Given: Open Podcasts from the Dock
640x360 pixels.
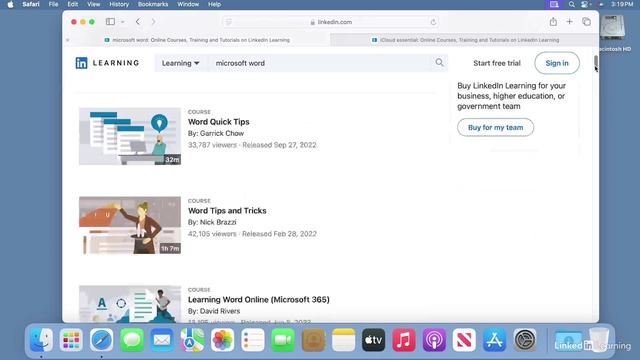Looking at the screenshot, I should pos(434,340).
